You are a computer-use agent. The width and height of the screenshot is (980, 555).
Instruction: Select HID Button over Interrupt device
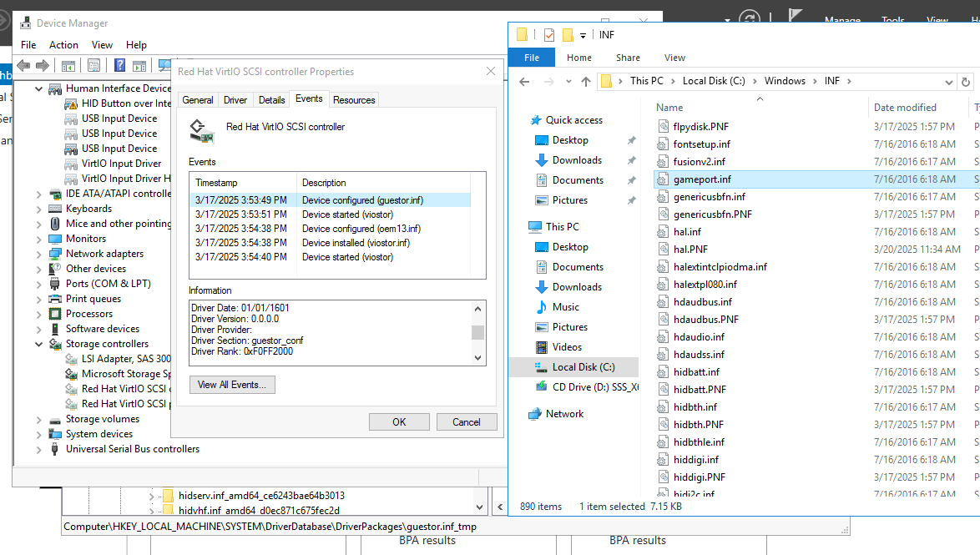pos(125,103)
